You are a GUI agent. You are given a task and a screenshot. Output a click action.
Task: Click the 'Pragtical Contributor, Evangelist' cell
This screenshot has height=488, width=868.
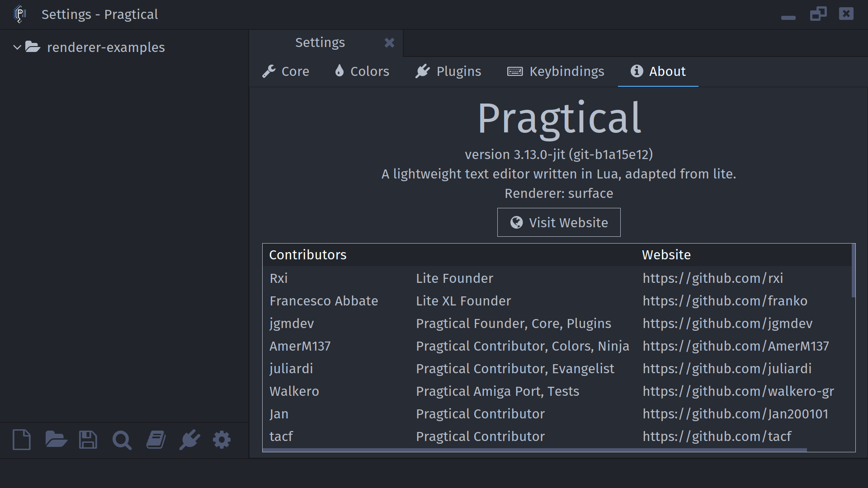[515, 369]
